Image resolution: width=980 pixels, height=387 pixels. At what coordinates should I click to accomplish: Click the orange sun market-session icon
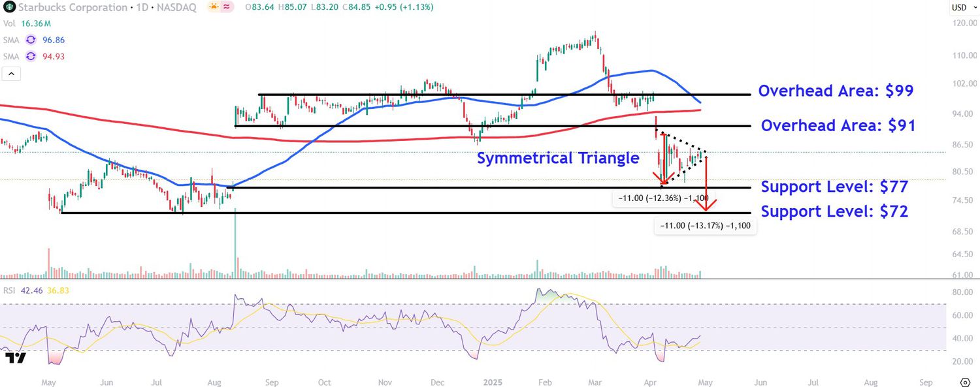(214, 7)
